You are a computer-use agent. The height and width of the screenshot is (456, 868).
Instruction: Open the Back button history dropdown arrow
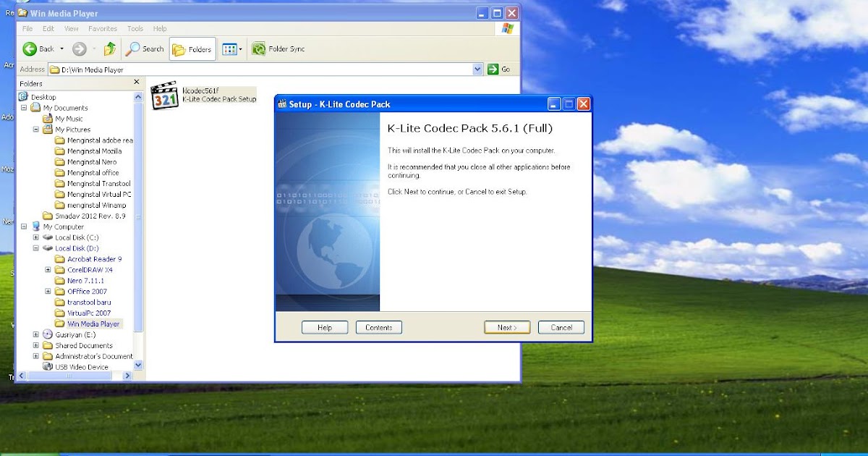61,49
